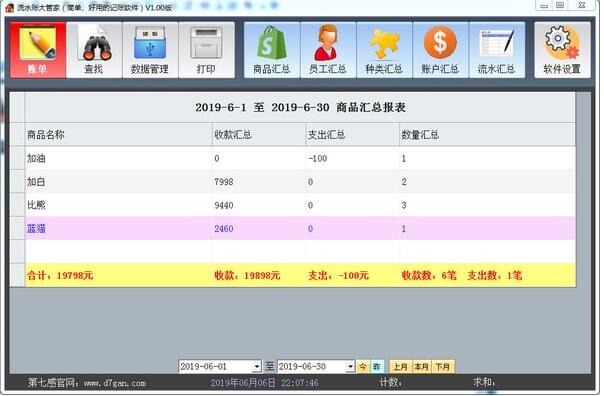Click the 上月 previous month button
This screenshot has height=396, width=604.
click(401, 366)
